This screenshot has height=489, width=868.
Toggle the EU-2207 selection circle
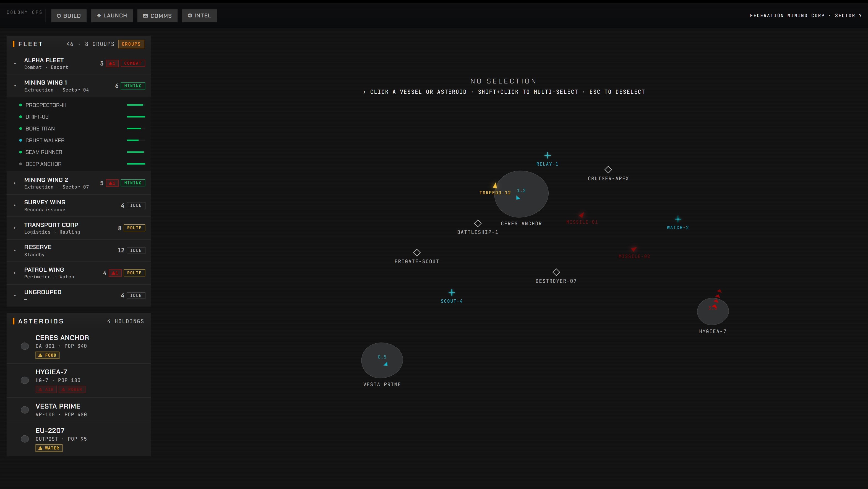(x=25, y=439)
